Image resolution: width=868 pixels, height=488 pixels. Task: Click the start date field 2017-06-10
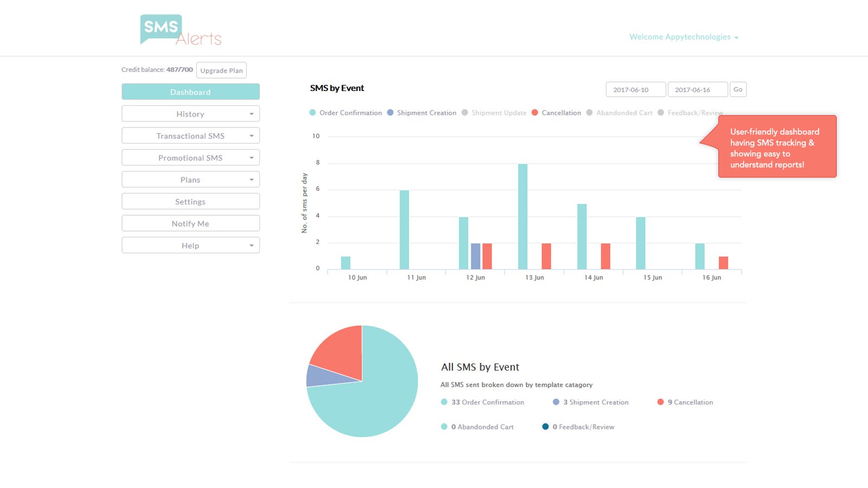(x=635, y=89)
